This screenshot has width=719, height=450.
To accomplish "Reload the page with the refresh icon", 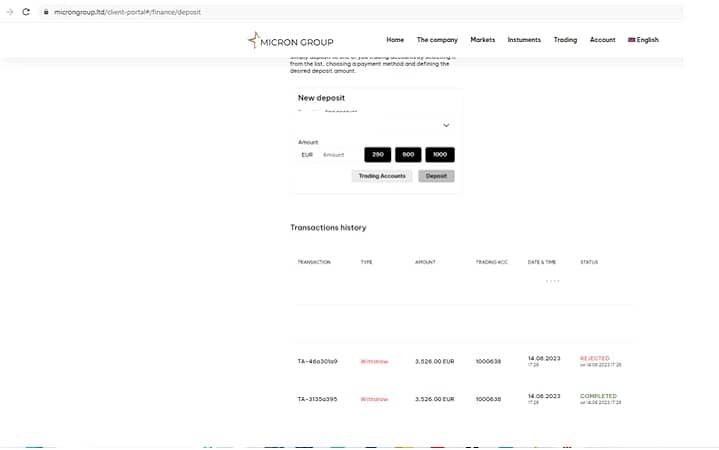I will point(26,12).
